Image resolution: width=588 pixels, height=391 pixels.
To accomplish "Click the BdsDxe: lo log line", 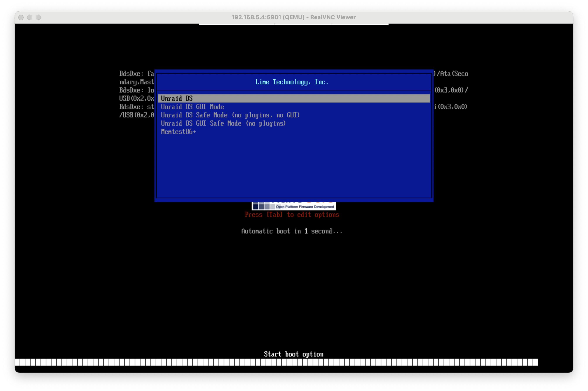I will coord(136,90).
